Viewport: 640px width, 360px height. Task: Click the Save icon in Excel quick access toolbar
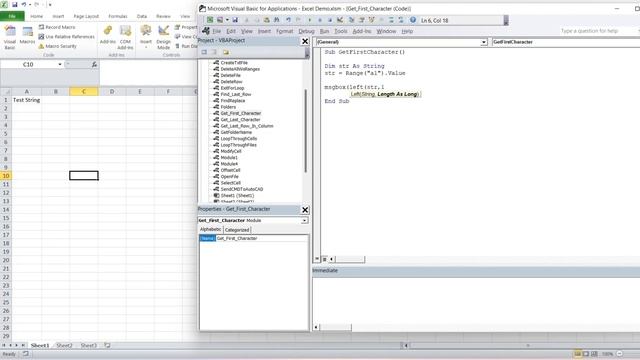15,4
